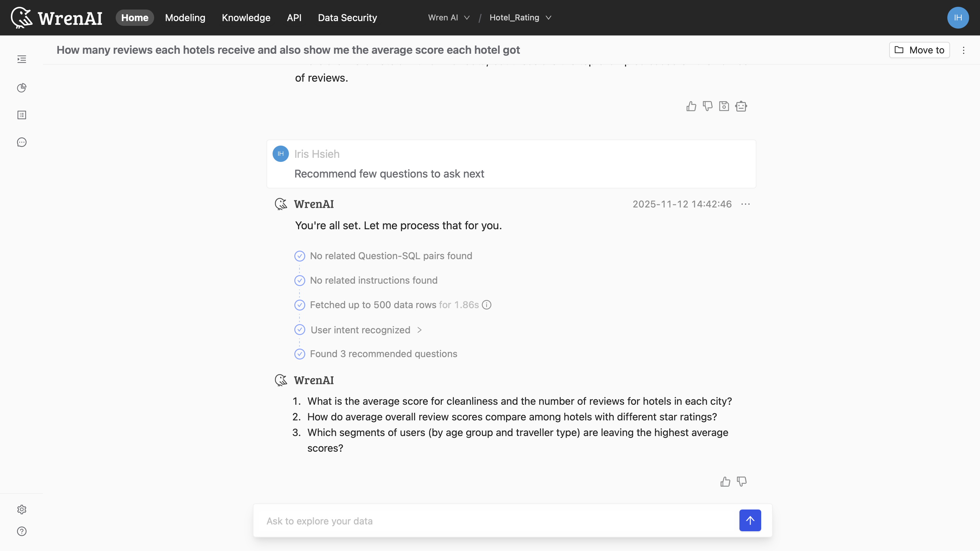
Task: Open message options via ellipsis next to timestamp
Action: pos(745,204)
